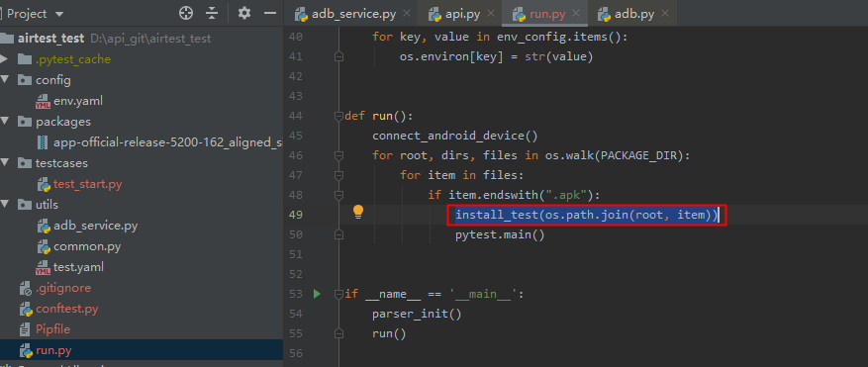Collapse the testcases folder
The image size is (868, 367).
(5, 163)
